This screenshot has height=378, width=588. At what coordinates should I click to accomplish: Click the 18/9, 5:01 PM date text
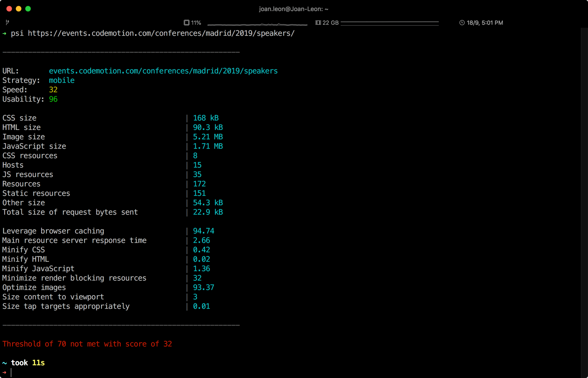[485, 23]
